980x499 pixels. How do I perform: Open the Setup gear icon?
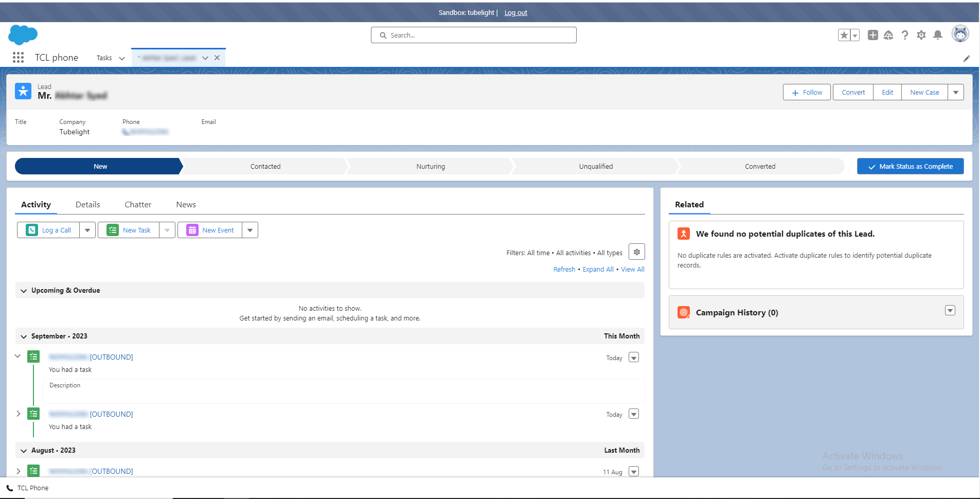(921, 35)
